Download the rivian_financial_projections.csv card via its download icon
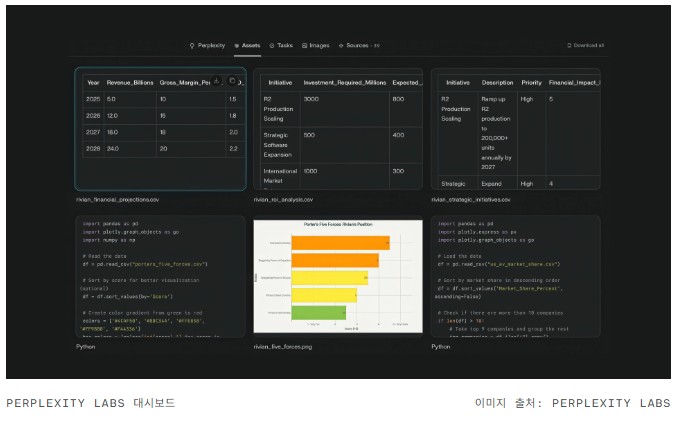674x424 pixels. pos(217,80)
